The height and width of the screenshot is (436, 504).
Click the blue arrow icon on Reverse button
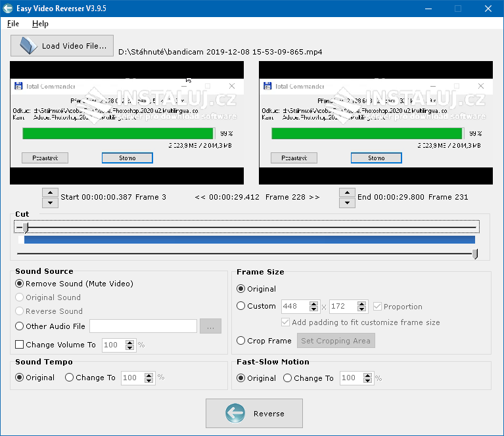235,413
